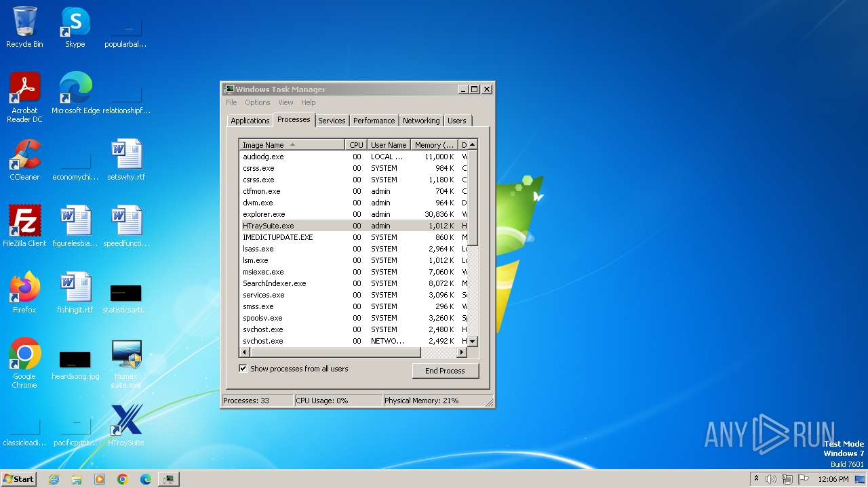Launch Microsoft Edge desktop shortcut
868x488 pixels.
pos(75,94)
